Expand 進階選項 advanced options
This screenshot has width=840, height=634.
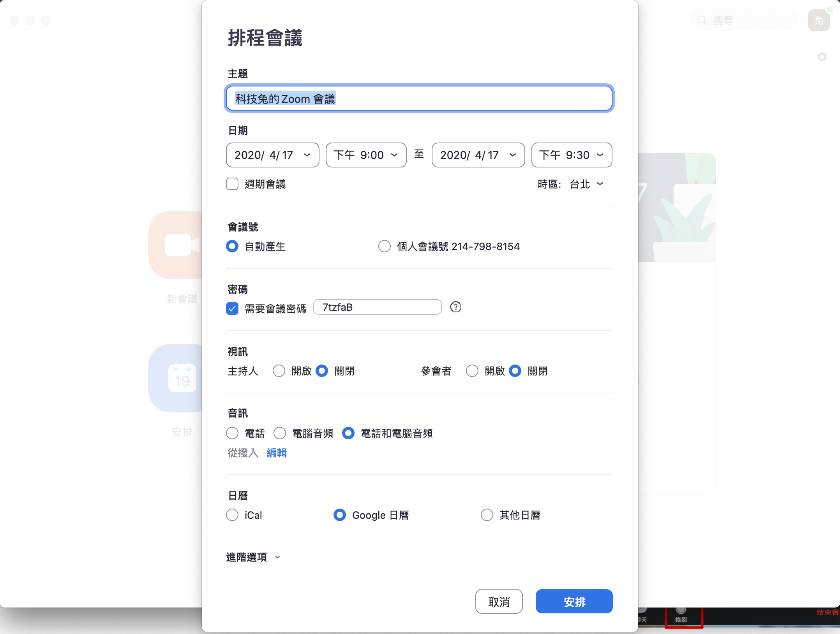253,557
